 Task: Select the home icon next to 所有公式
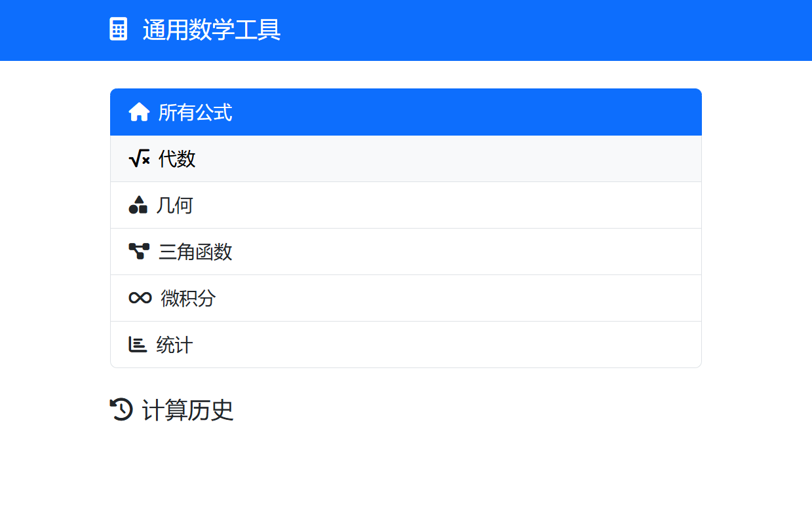[x=139, y=111]
